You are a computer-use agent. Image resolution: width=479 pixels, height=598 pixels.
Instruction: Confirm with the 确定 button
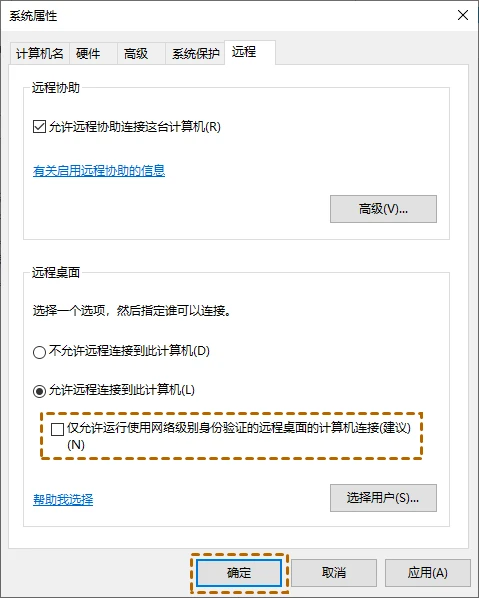point(239,573)
